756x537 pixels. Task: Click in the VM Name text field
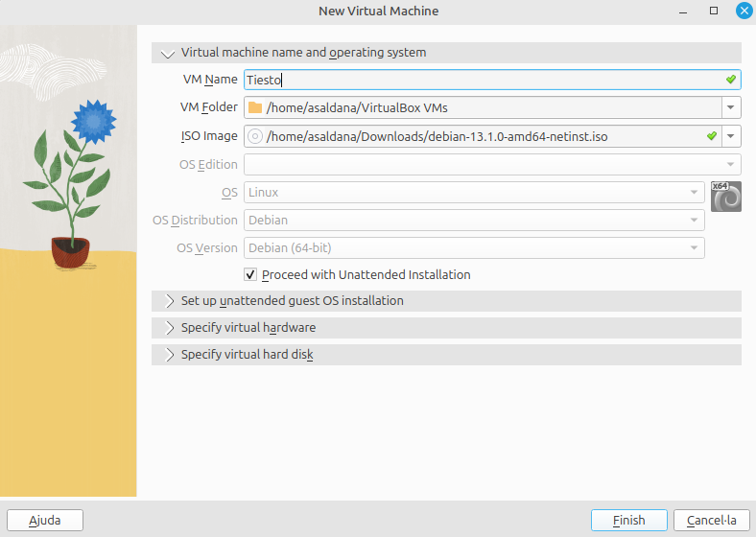tap(480, 81)
